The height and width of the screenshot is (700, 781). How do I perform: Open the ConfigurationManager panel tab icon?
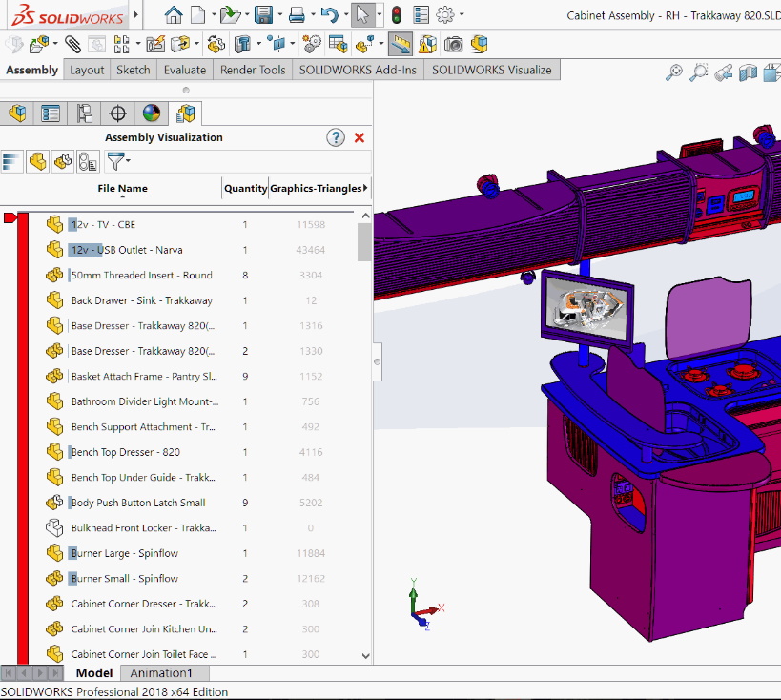click(x=85, y=113)
